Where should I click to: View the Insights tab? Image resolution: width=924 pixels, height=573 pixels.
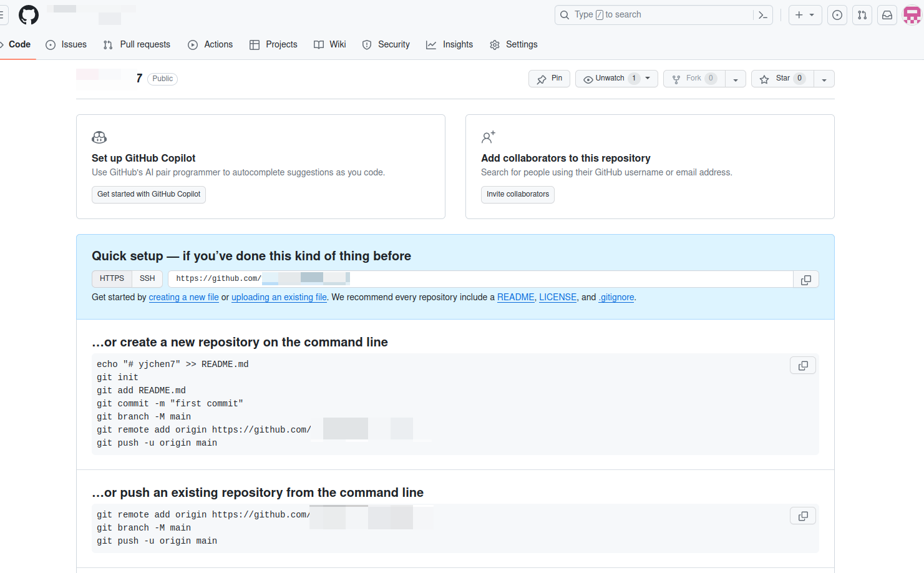[x=449, y=44]
